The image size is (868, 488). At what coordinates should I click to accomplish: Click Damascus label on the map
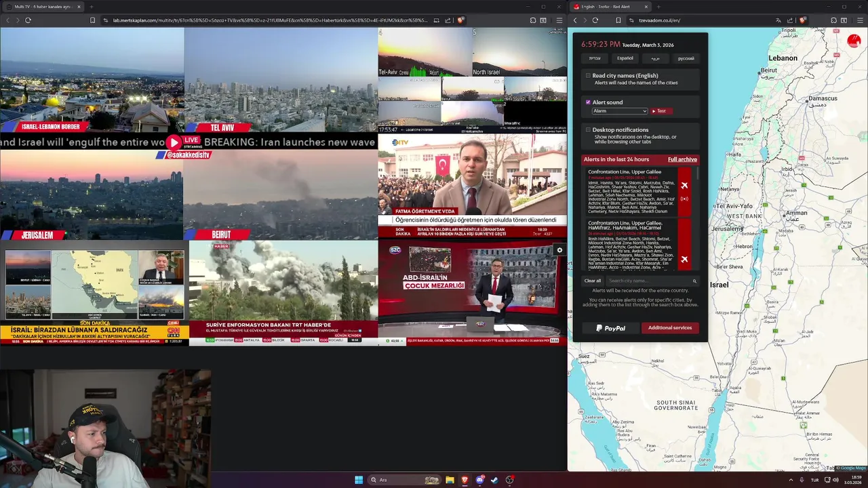coord(823,99)
